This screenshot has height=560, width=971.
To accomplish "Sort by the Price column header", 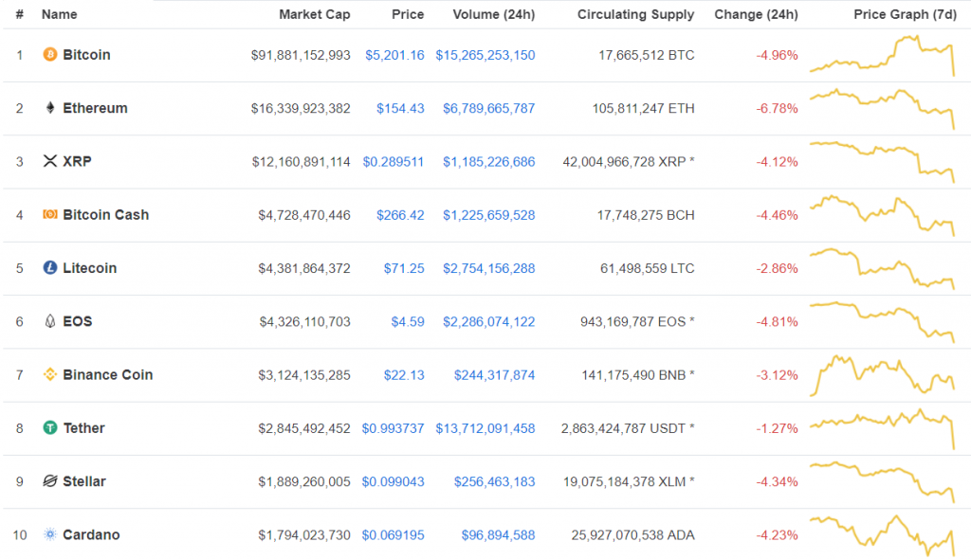I will (x=408, y=14).
